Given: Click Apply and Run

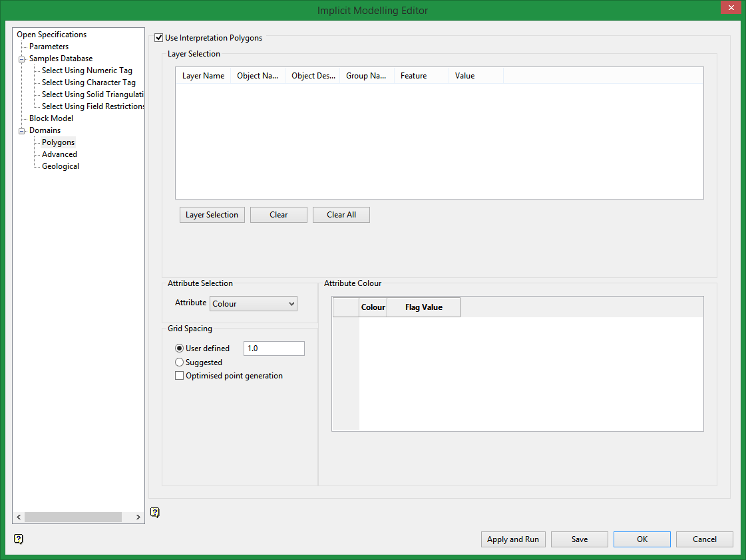Looking at the screenshot, I should [x=513, y=539].
